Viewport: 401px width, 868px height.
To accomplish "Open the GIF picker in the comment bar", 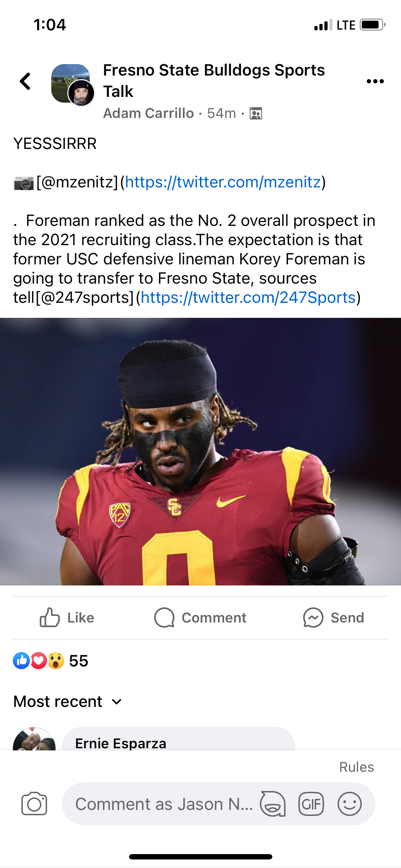I will click(311, 804).
